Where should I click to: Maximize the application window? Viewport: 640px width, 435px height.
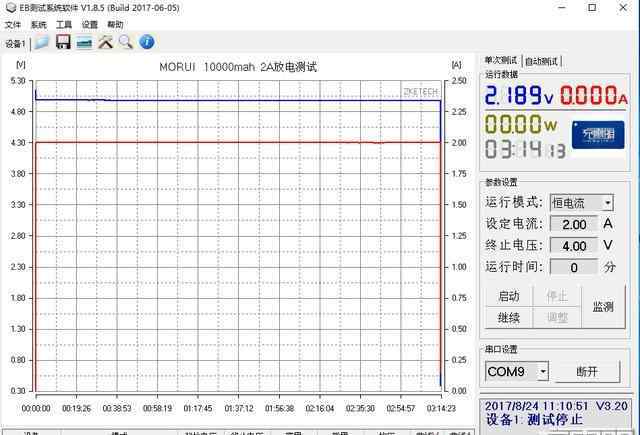point(592,7)
